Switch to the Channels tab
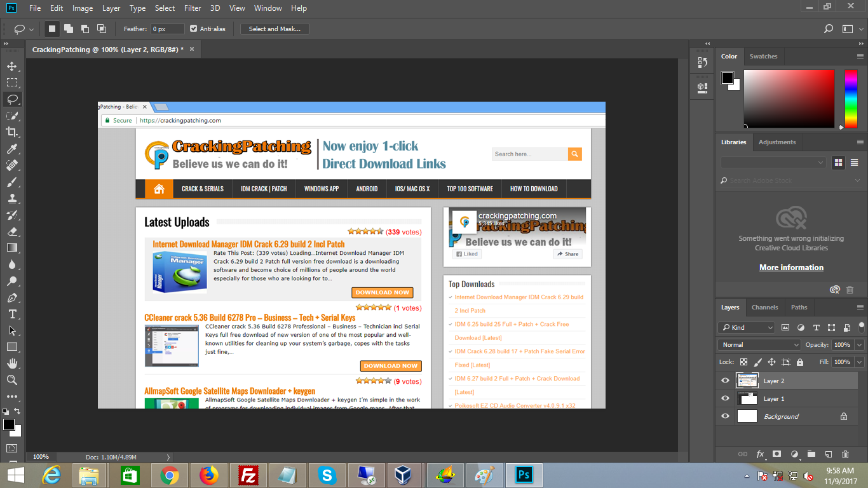The image size is (868, 488). 764,307
